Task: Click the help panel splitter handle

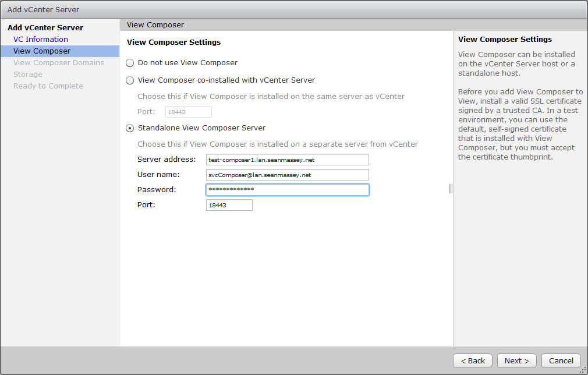Action: pos(451,189)
